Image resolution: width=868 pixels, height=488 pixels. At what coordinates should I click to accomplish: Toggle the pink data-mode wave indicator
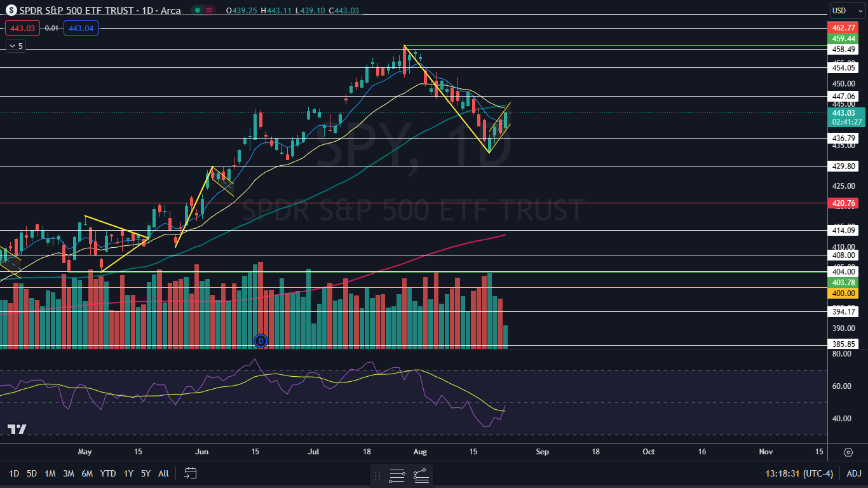tap(209, 10)
